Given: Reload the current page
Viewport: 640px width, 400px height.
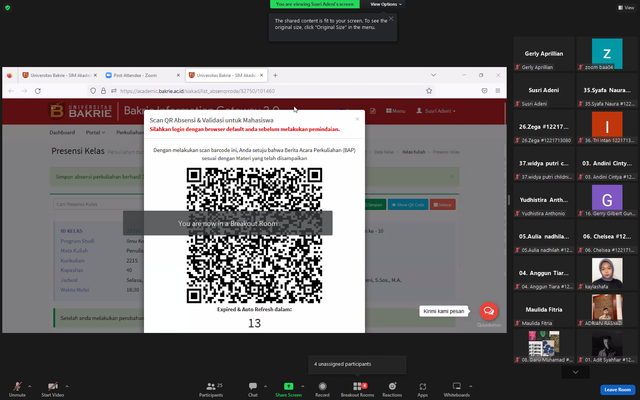Looking at the screenshot, I should coord(38,91).
